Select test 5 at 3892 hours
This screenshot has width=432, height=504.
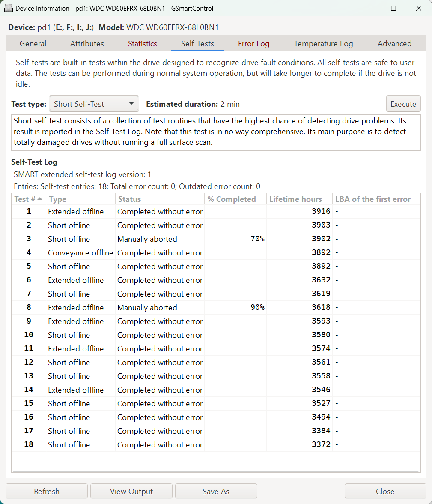(216, 266)
